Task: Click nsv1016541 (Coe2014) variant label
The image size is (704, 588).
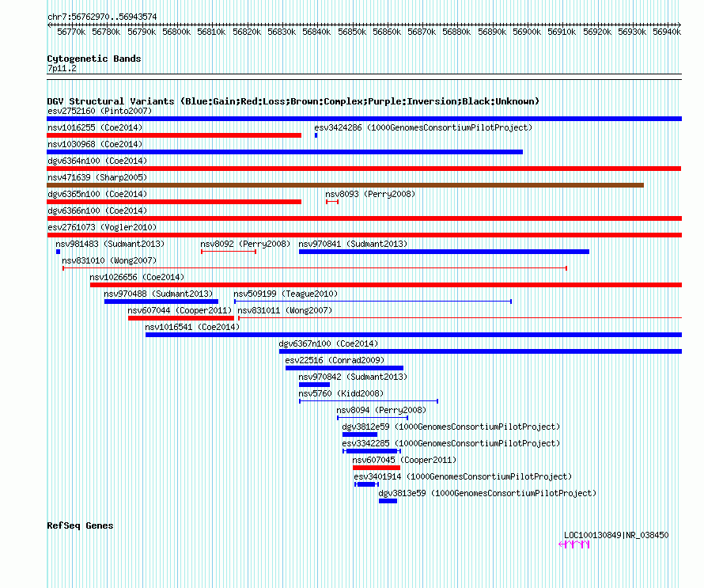Action: [192, 327]
